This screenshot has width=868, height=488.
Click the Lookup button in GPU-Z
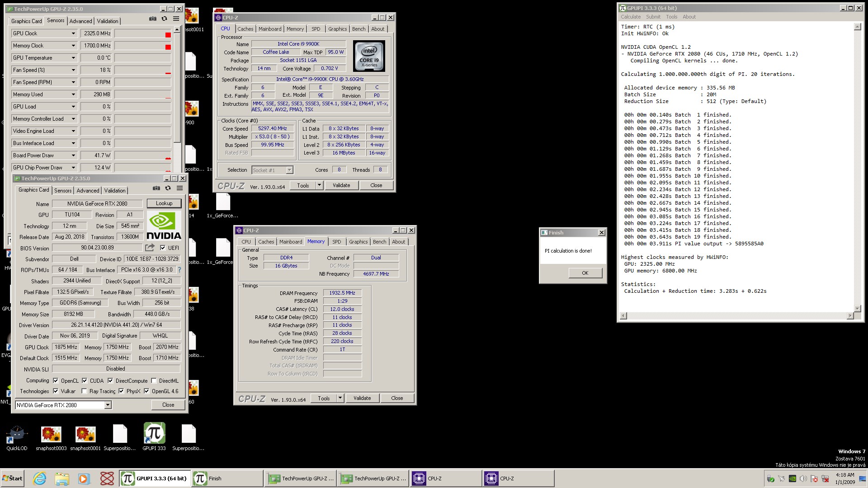[x=164, y=203]
